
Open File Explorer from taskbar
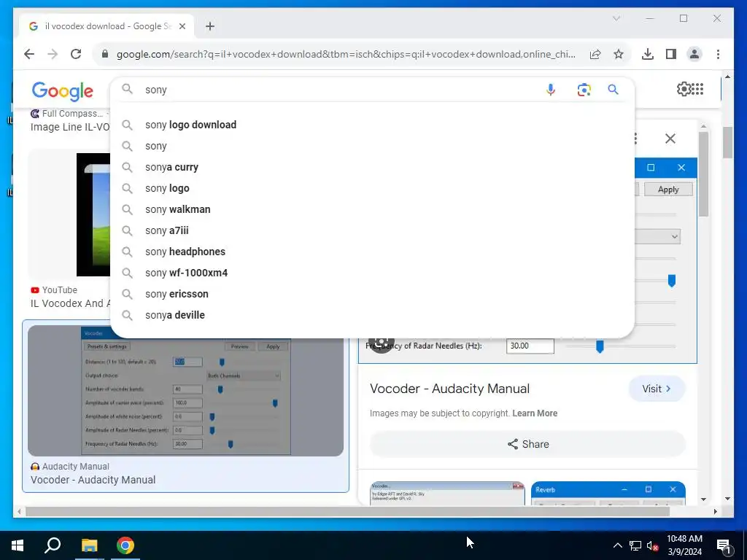tap(89, 545)
